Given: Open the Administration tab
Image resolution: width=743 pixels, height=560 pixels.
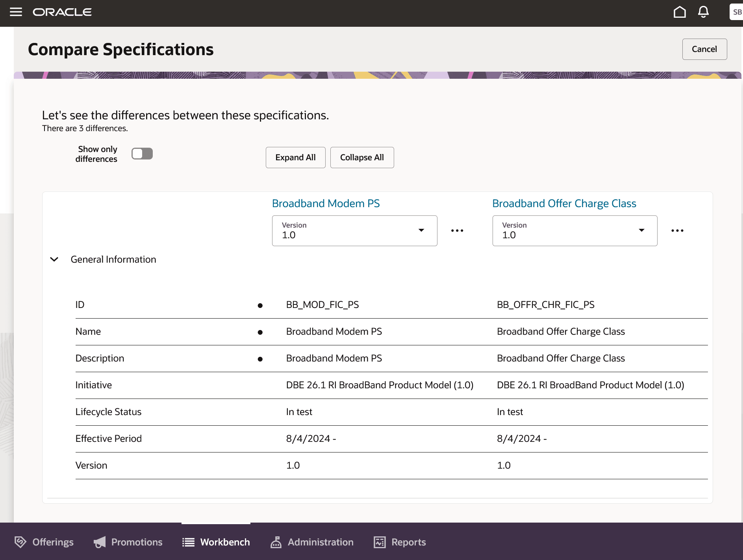Looking at the screenshot, I should click(312, 542).
